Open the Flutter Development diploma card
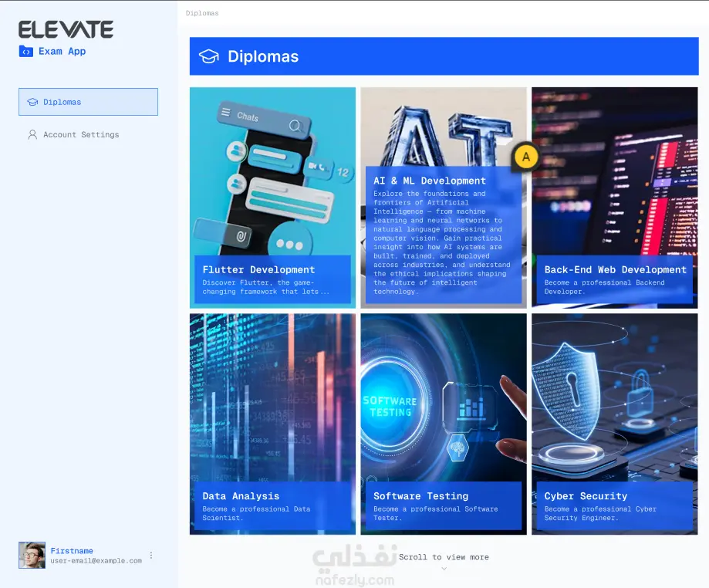Screen dimensions: 709x588 272,198
